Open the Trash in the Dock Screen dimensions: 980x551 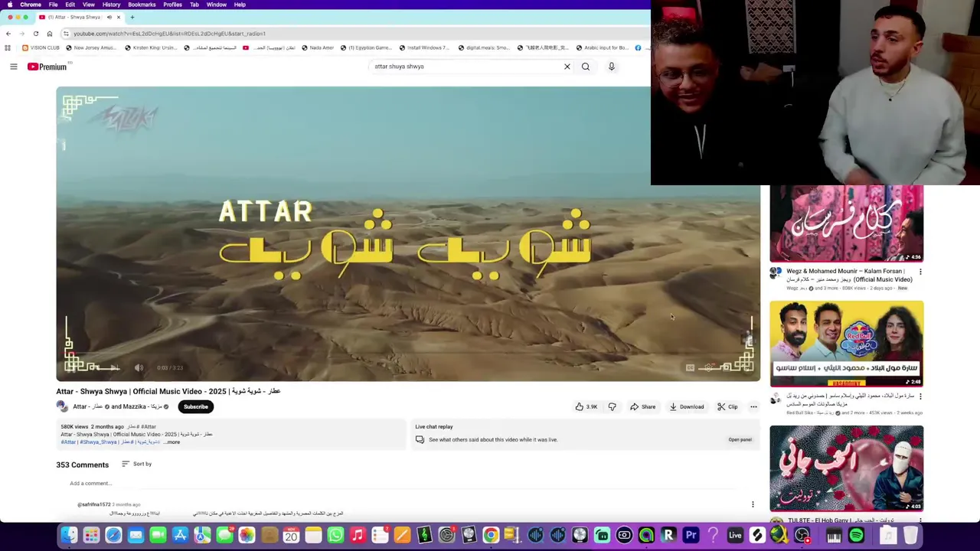(910, 536)
